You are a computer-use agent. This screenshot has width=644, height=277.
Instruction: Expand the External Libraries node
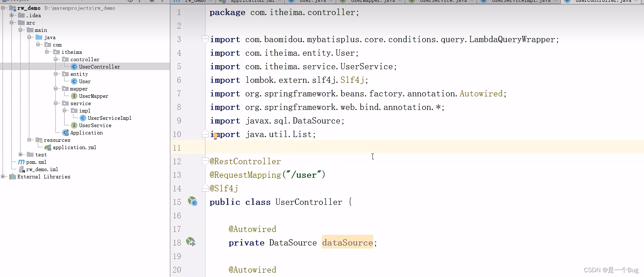pos(3,176)
